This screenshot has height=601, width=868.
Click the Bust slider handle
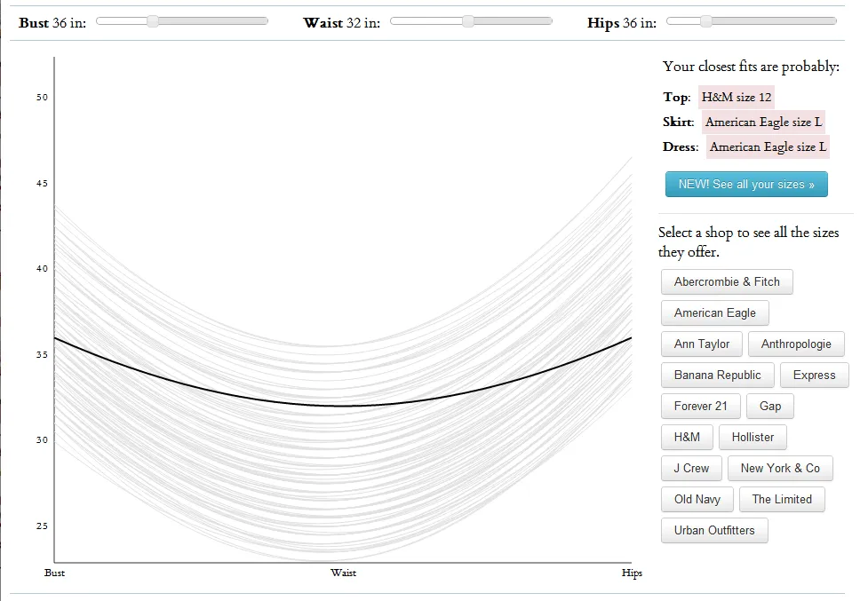(x=153, y=21)
